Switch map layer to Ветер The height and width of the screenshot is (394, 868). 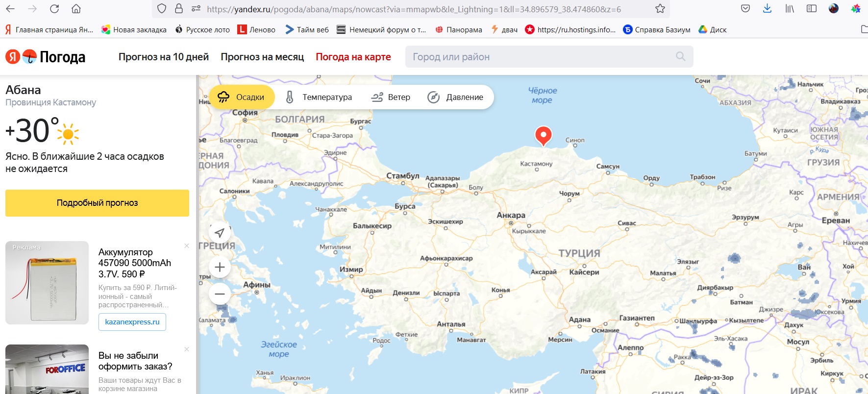[391, 97]
